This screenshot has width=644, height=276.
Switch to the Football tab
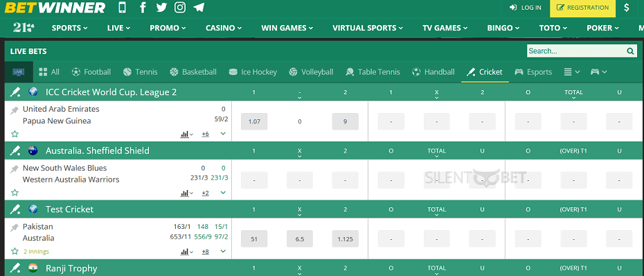91,72
